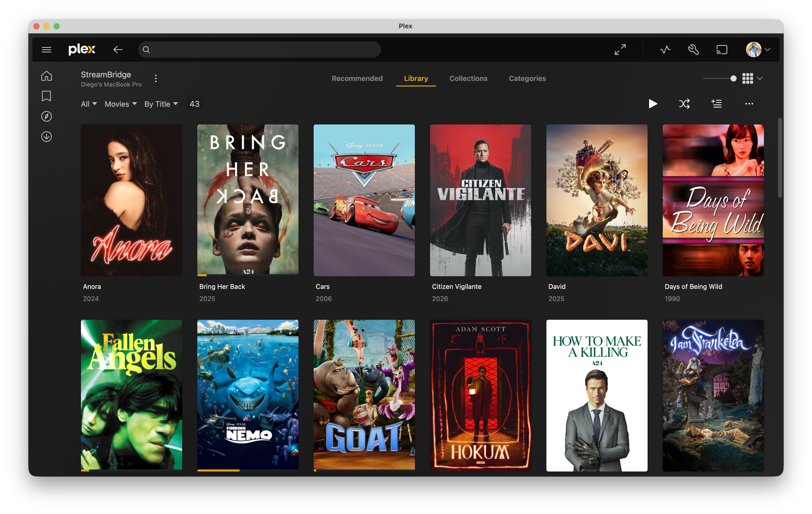This screenshot has height=514, width=812.
Task: Click the user avatar picture
Action: [x=754, y=50]
